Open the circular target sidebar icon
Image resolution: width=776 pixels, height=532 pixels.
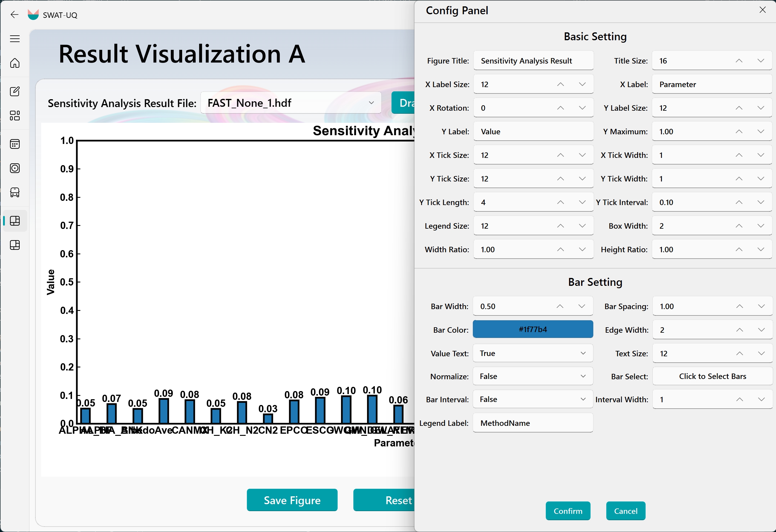[15, 168]
